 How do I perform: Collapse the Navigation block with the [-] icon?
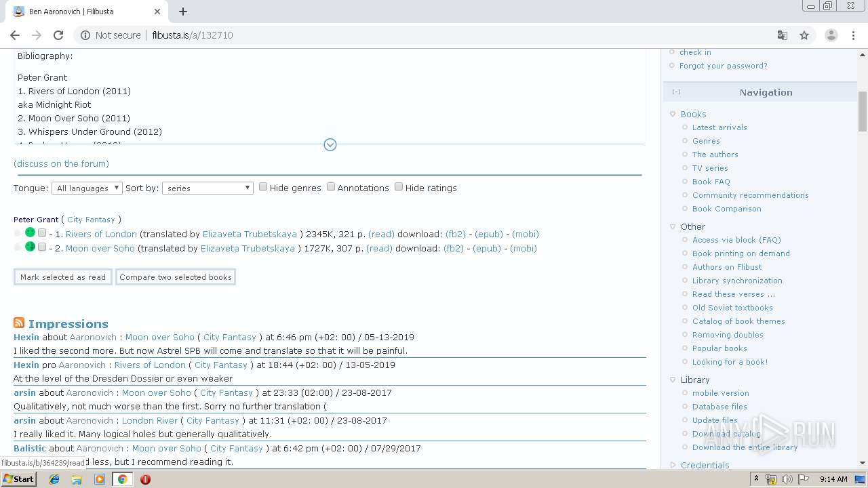tap(676, 92)
